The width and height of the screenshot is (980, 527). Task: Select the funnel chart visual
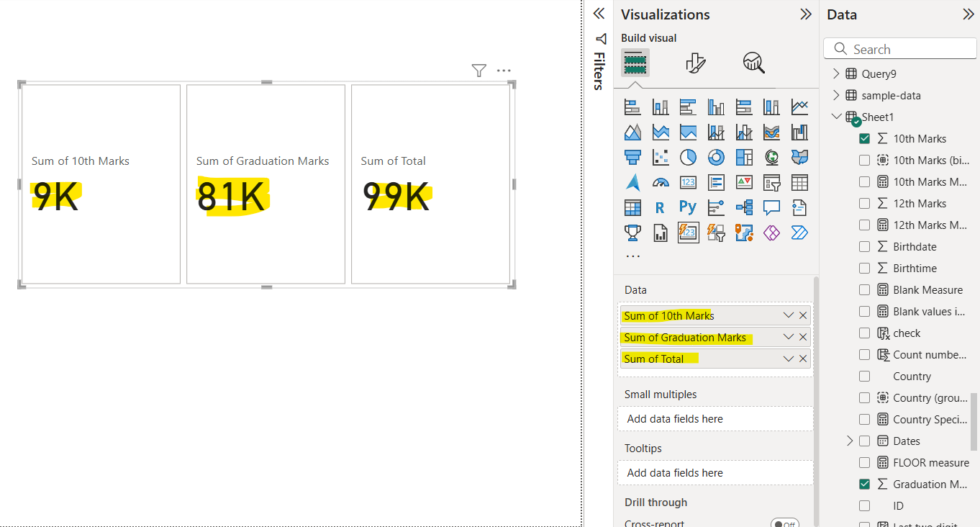coord(632,157)
